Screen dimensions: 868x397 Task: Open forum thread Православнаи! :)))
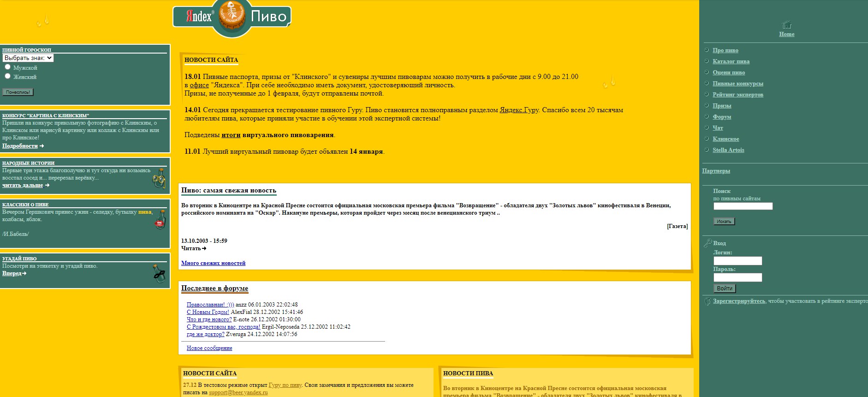tap(210, 305)
